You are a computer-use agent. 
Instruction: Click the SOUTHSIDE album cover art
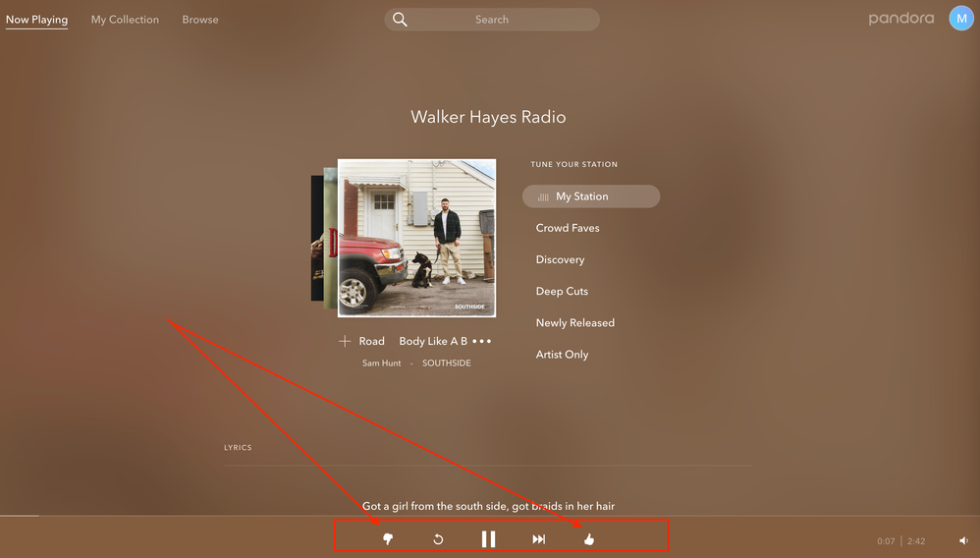(416, 238)
